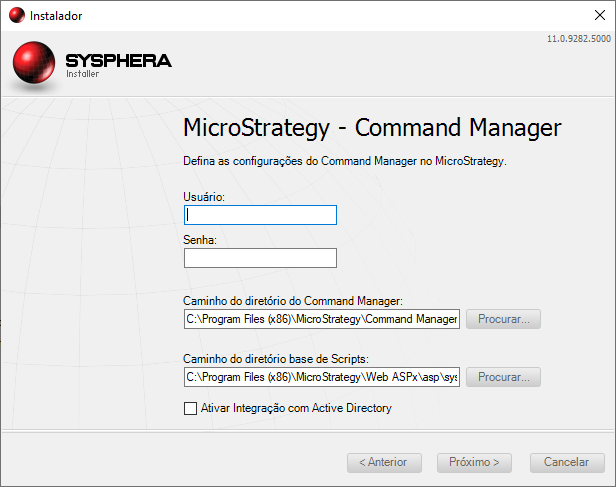
Task: Click the 'Senha:' label
Action: point(200,240)
